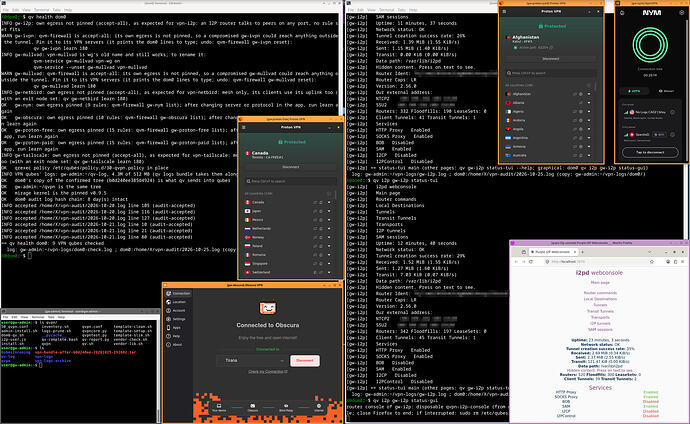
Task: Click Your Device icon in Obscura bottom bar
Action: [219, 407]
